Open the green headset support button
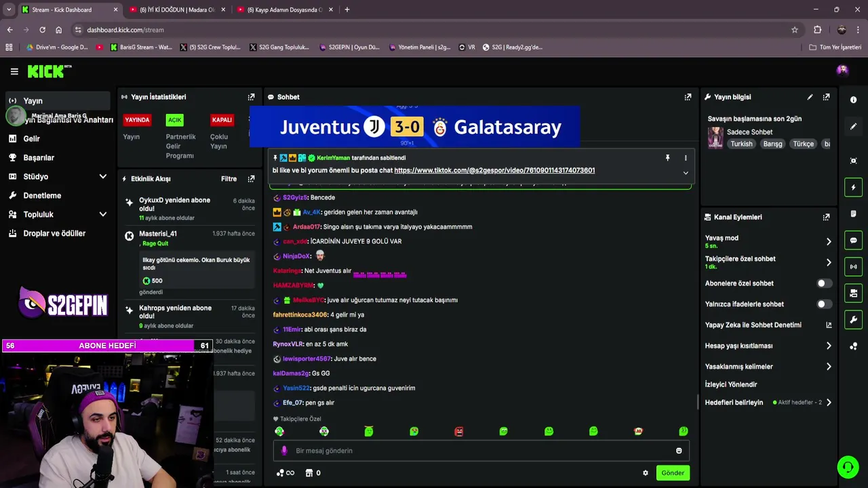 [x=847, y=467]
